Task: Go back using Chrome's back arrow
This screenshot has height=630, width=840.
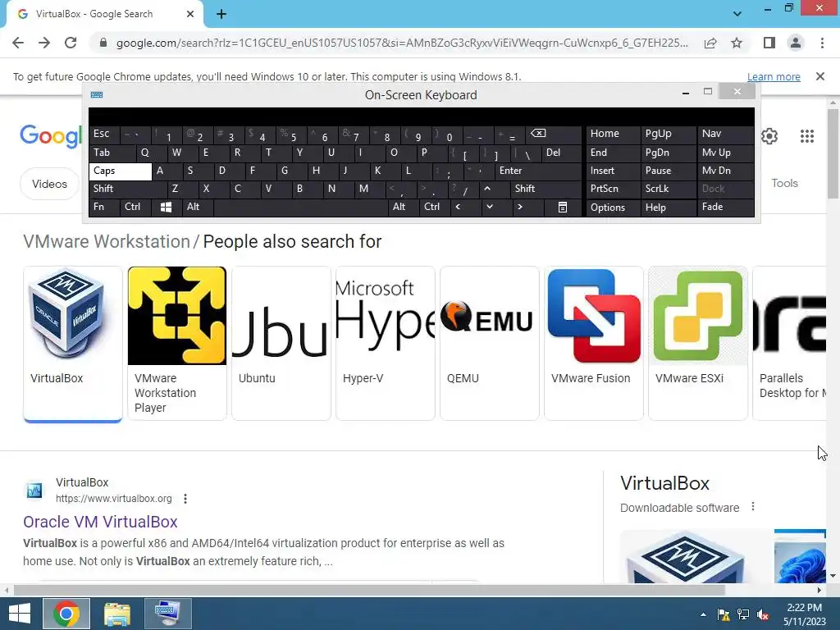Action: (18, 43)
